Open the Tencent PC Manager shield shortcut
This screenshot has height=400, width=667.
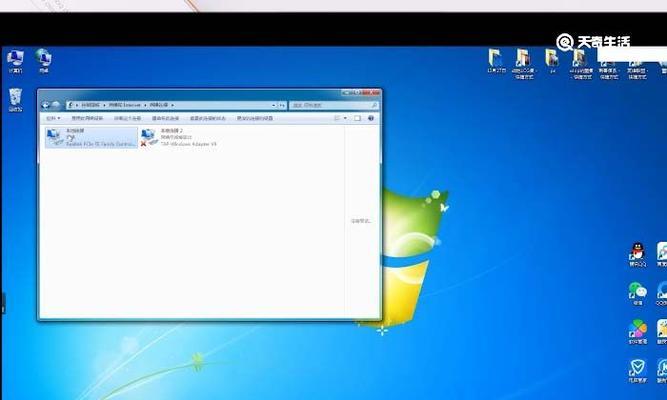click(637, 371)
